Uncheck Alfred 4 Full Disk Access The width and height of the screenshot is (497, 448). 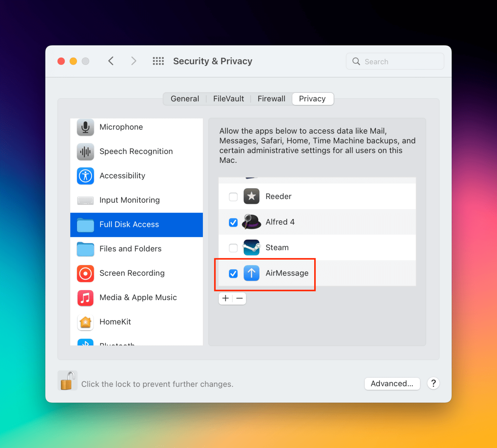(233, 222)
